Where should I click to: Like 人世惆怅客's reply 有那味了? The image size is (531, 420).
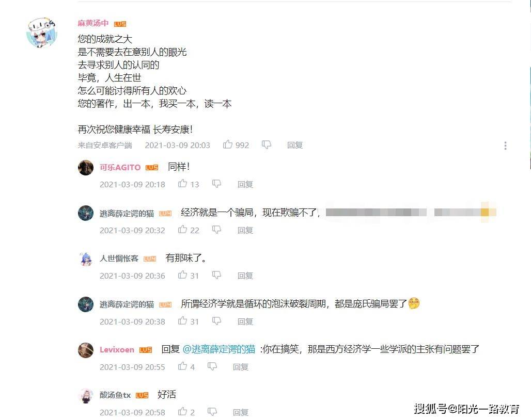coord(182,275)
